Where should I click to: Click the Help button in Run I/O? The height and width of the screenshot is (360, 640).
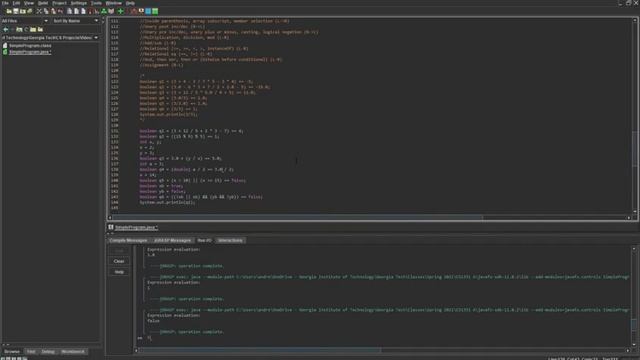pos(119,272)
